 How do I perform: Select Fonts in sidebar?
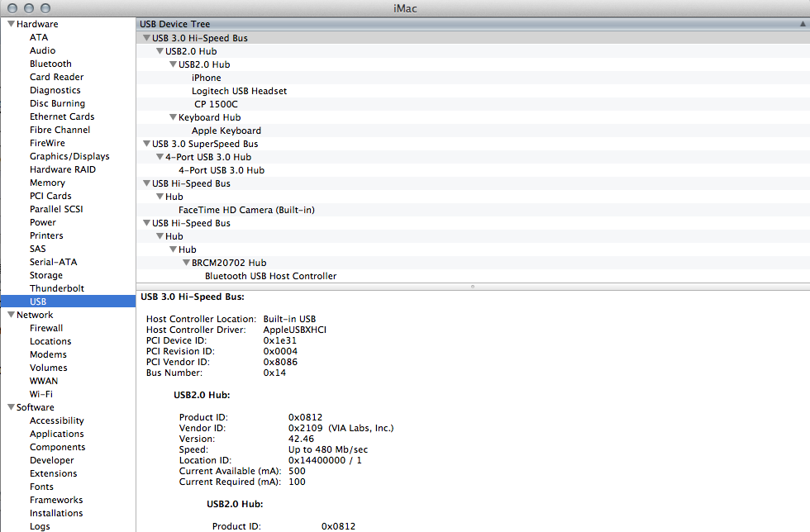pyautogui.click(x=41, y=487)
